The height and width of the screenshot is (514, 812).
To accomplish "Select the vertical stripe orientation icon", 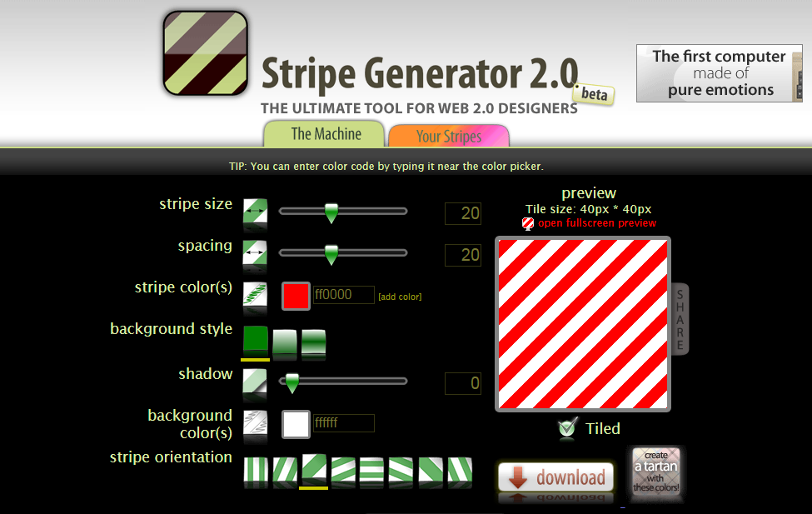I will tap(255, 471).
